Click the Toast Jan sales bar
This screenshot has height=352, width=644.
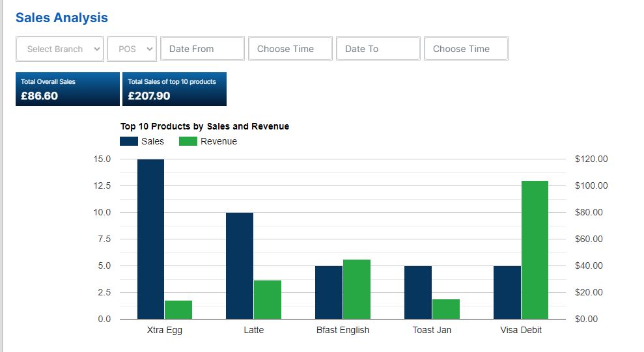point(418,292)
